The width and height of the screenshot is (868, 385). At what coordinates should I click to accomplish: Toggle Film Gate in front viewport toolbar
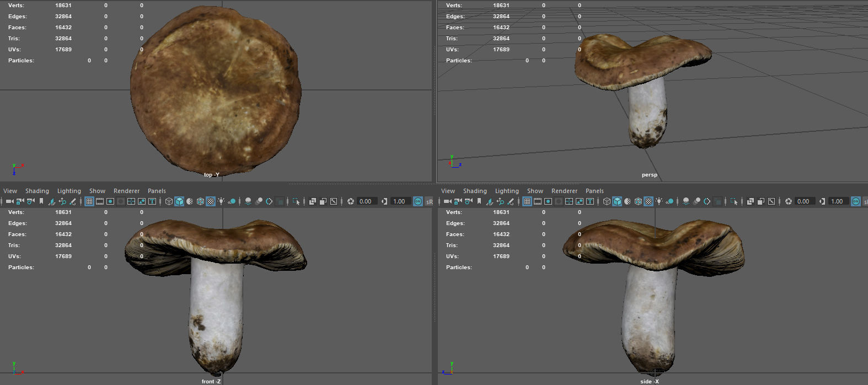point(100,201)
